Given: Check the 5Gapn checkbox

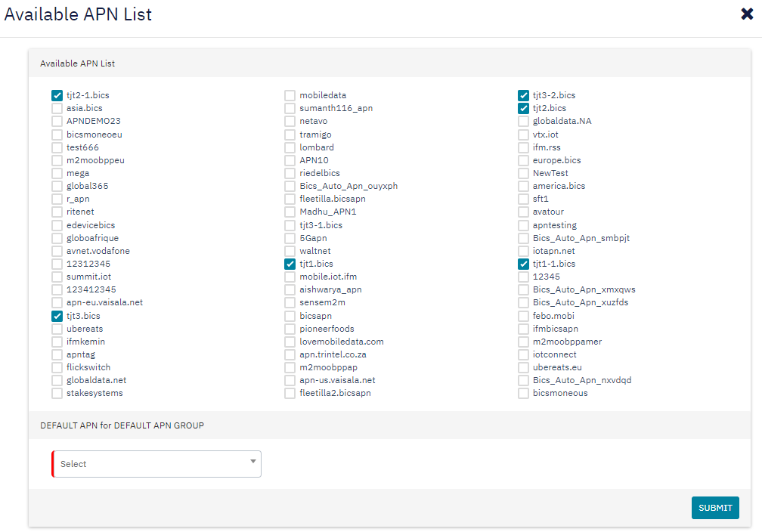Looking at the screenshot, I should click(x=290, y=238).
